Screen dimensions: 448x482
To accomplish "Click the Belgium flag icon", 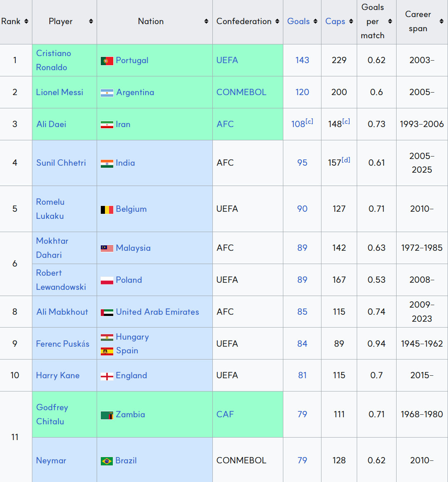I will point(107,210).
